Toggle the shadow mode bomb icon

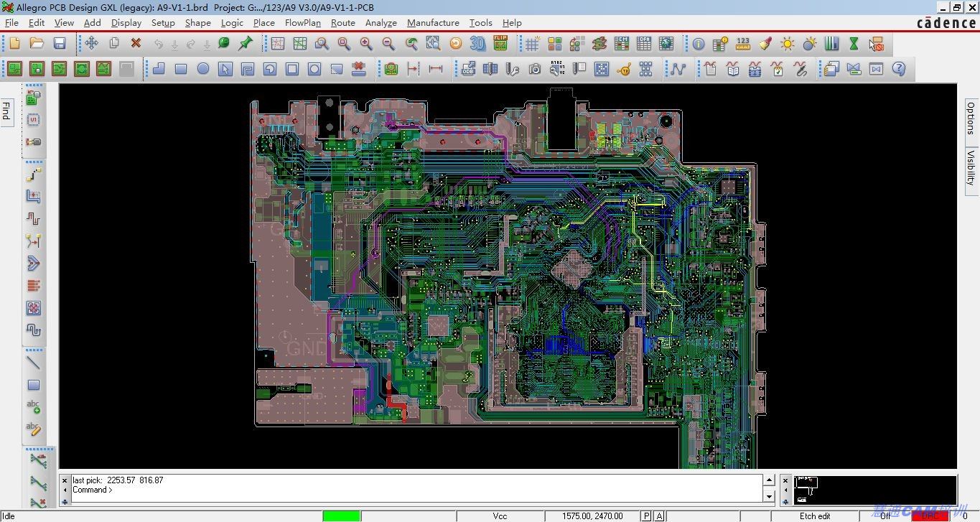(810, 44)
